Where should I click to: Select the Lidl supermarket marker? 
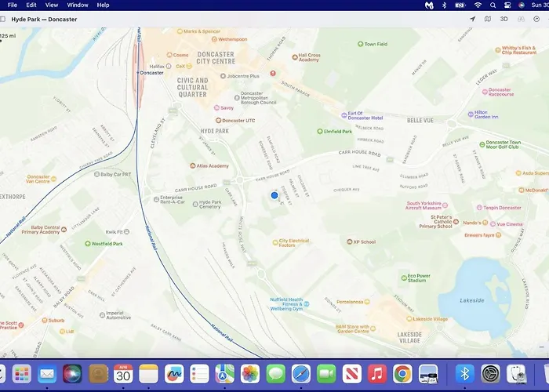click(x=62, y=331)
